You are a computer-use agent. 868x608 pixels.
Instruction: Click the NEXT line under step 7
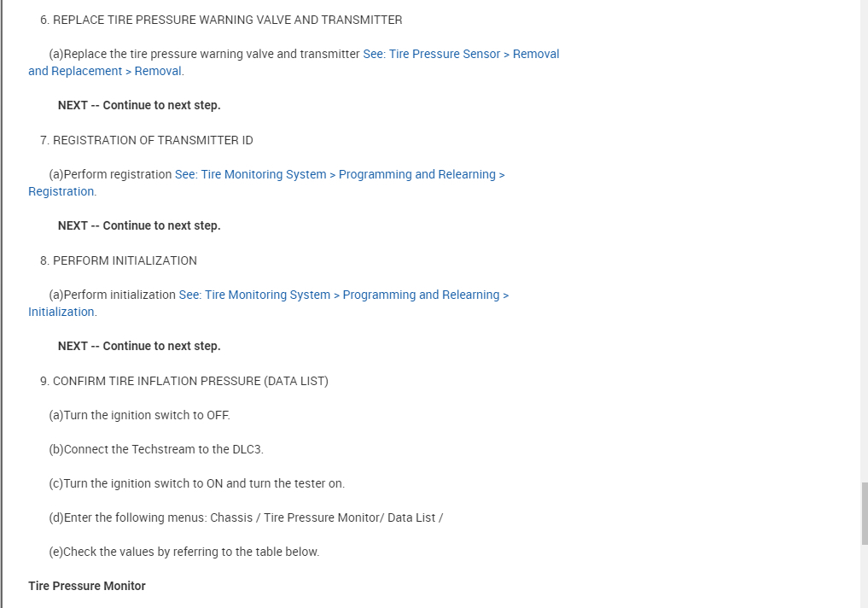point(139,225)
